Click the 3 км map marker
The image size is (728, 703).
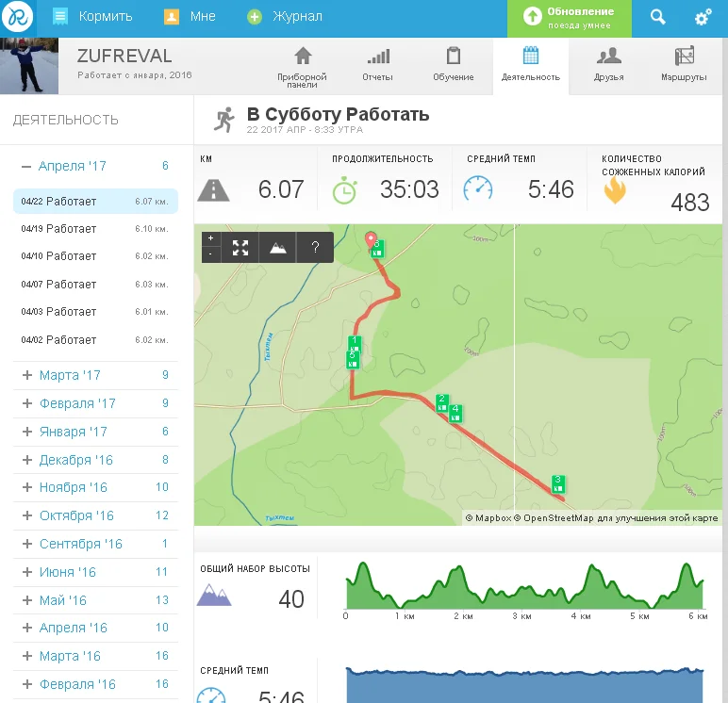coord(558,483)
